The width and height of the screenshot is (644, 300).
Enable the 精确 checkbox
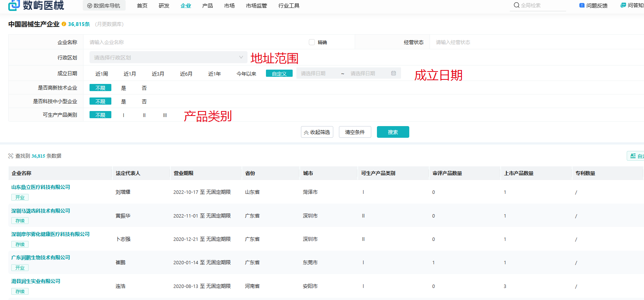point(312,42)
